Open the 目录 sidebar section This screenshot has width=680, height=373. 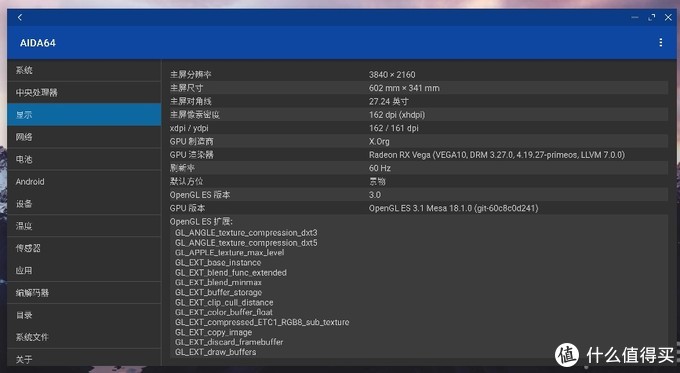pyautogui.click(x=84, y=315)
